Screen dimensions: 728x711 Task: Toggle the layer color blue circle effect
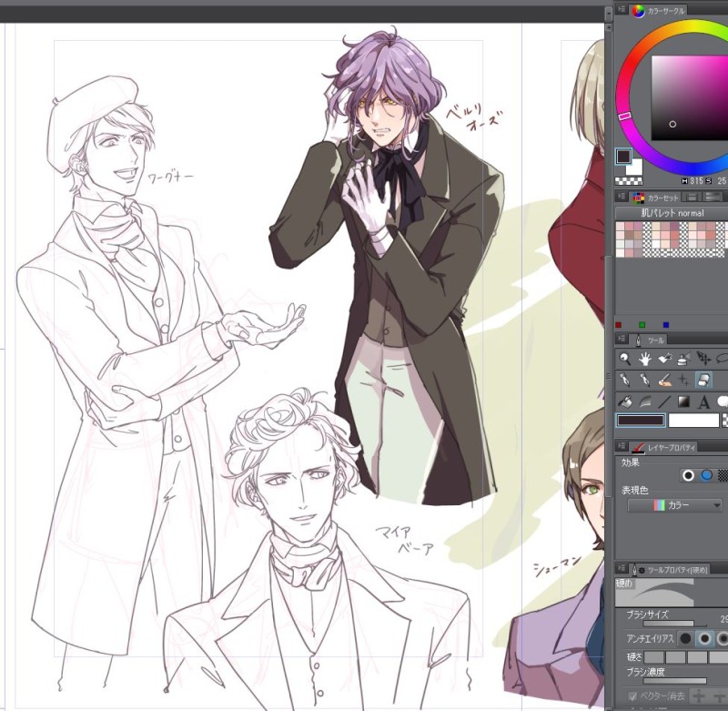(706, 475)
